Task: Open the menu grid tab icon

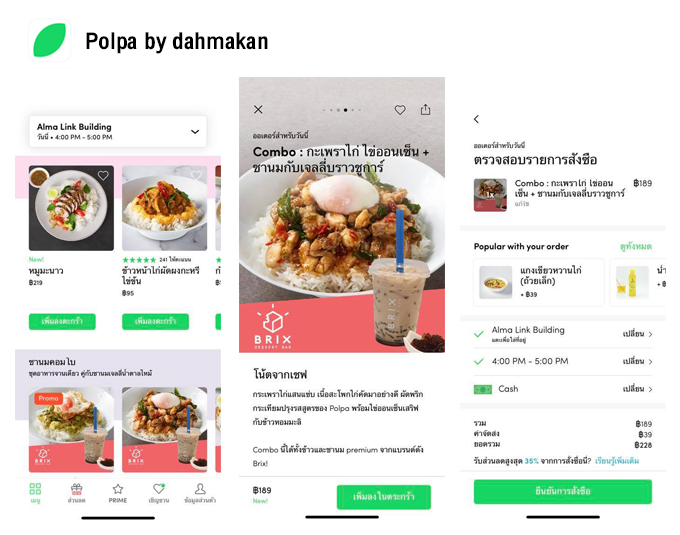Action: coord(35,489)
